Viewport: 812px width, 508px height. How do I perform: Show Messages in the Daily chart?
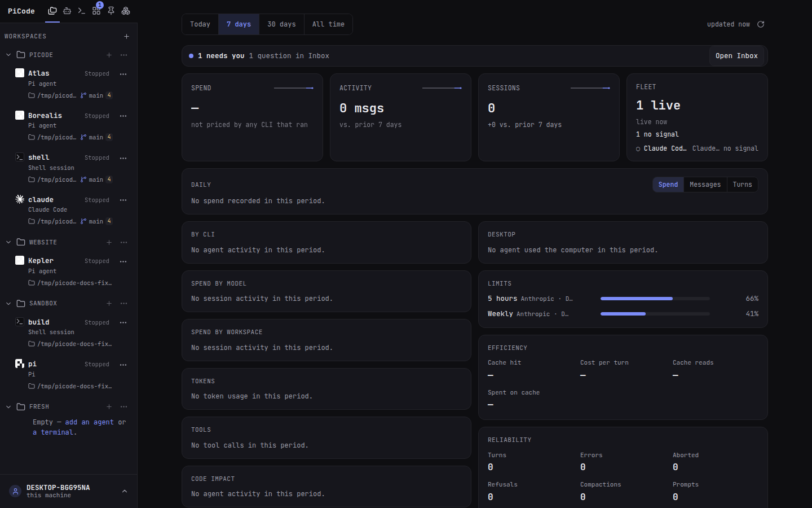point(705,185)
